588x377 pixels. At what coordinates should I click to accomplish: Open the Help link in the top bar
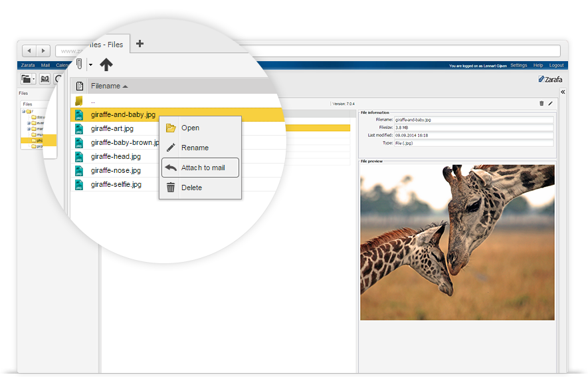(x=538, y=65)
